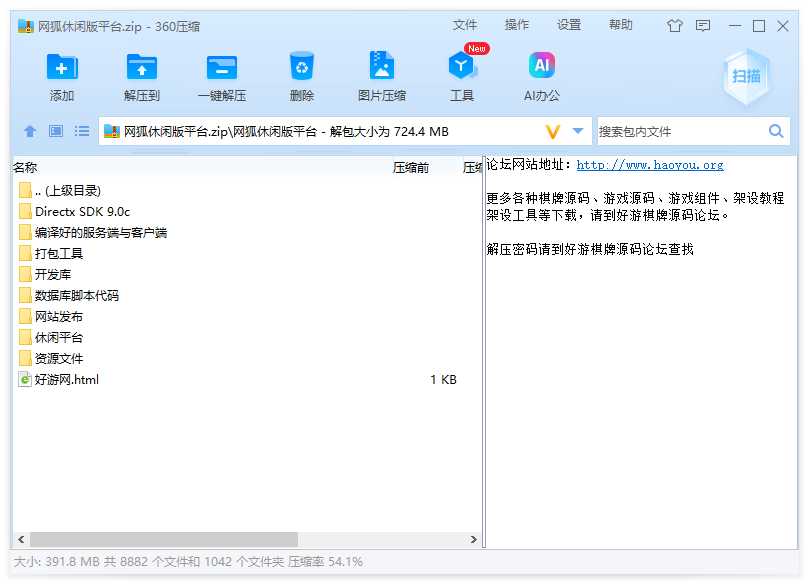This screenshot has height=584, width=809.
Task: Switch to list view mode
Action: (x=82, y=131)
